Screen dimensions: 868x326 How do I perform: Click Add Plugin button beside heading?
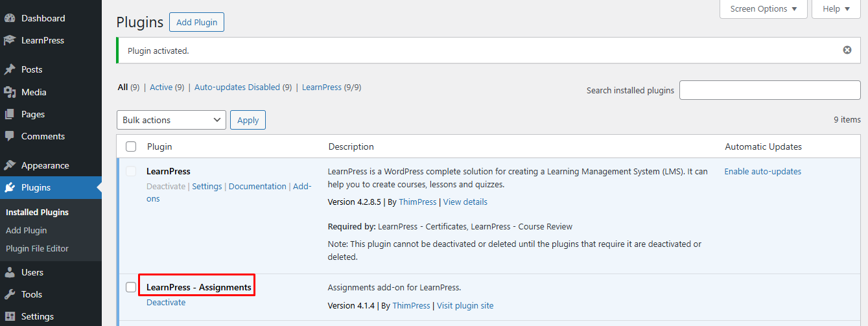click(196, 22)
